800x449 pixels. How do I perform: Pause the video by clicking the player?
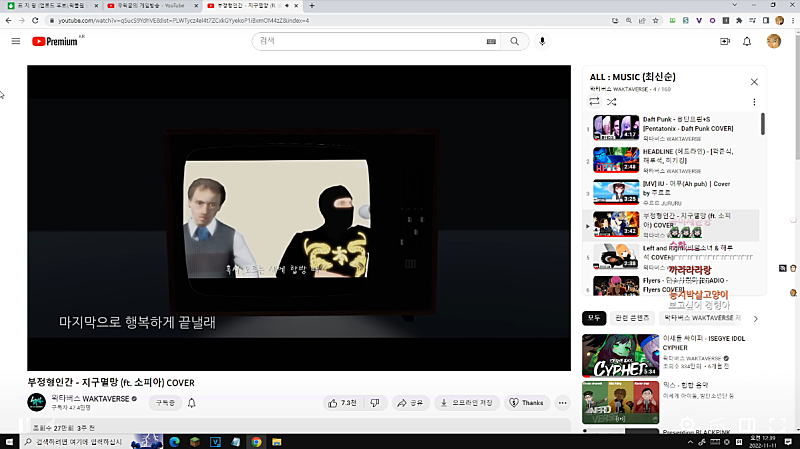coord(299,218)
